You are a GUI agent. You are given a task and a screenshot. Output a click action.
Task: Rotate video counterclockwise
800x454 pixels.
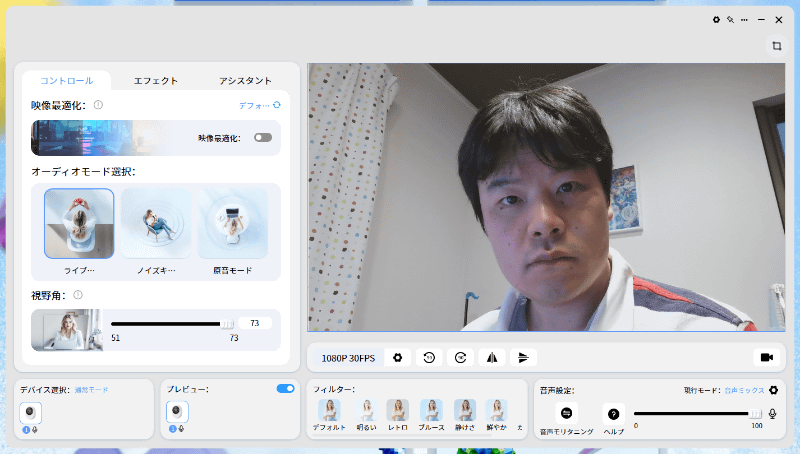click(x=429, y=358)
